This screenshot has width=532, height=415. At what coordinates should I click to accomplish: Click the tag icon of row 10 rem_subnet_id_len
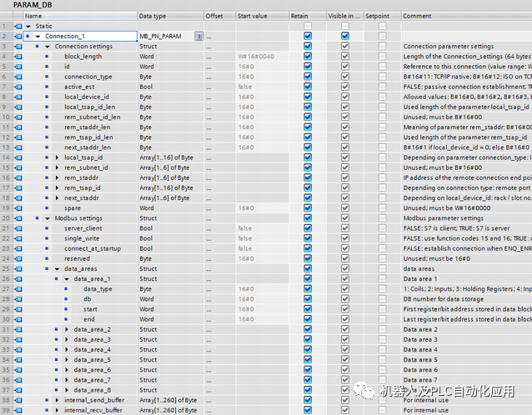pyautogui.click(x=18, y=117)
